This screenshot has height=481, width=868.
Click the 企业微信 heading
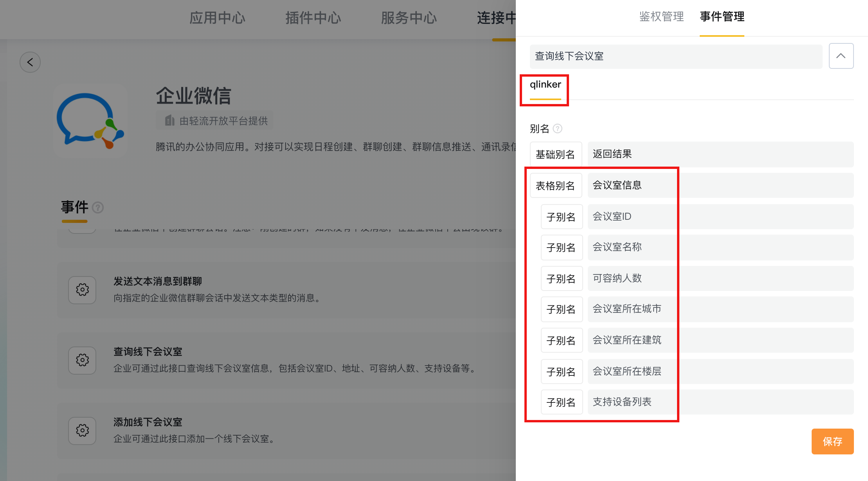click(x=194, y=96)
